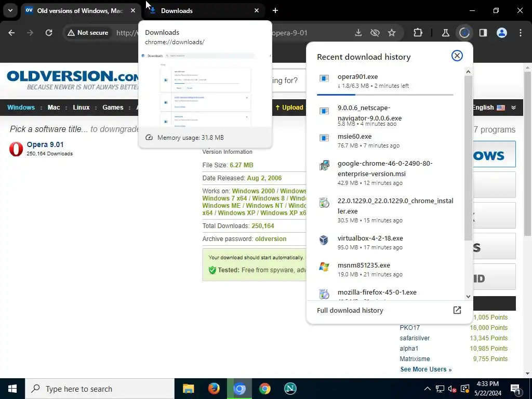Click the virtualbox cube file icon
The image size is (532, 399).
pyautogui.click(x=324, y=240)
